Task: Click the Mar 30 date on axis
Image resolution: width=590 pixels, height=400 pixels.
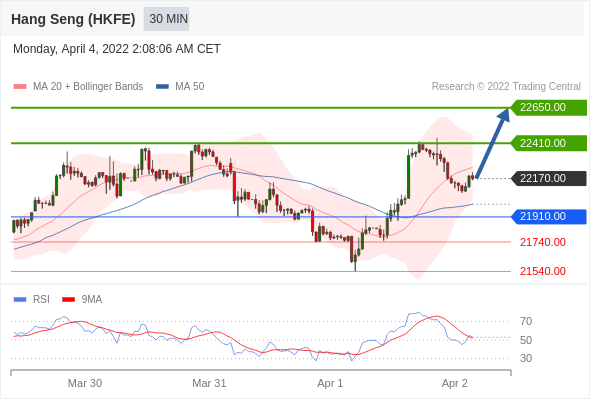Action: (85, 383)
